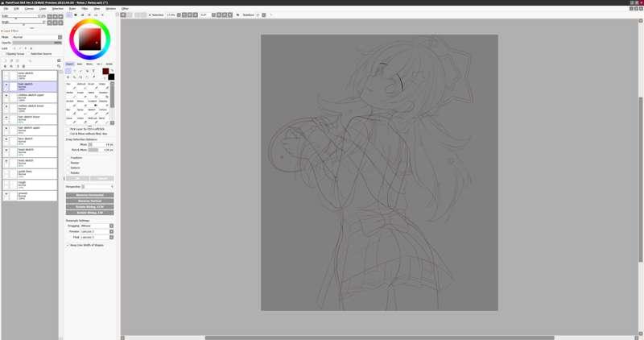Show the color wheel panel icon
This screenshot has height=340, width=644.
point(69,15)
